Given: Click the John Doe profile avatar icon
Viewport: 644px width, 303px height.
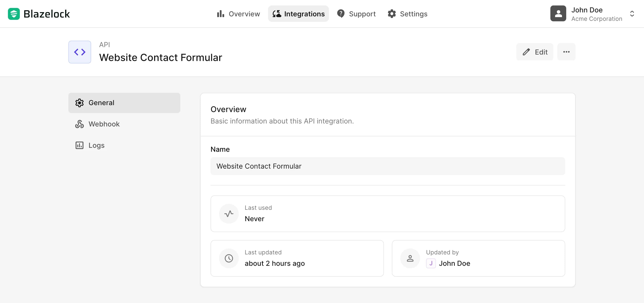Looking at the screenshot, I should coord(558,14).
